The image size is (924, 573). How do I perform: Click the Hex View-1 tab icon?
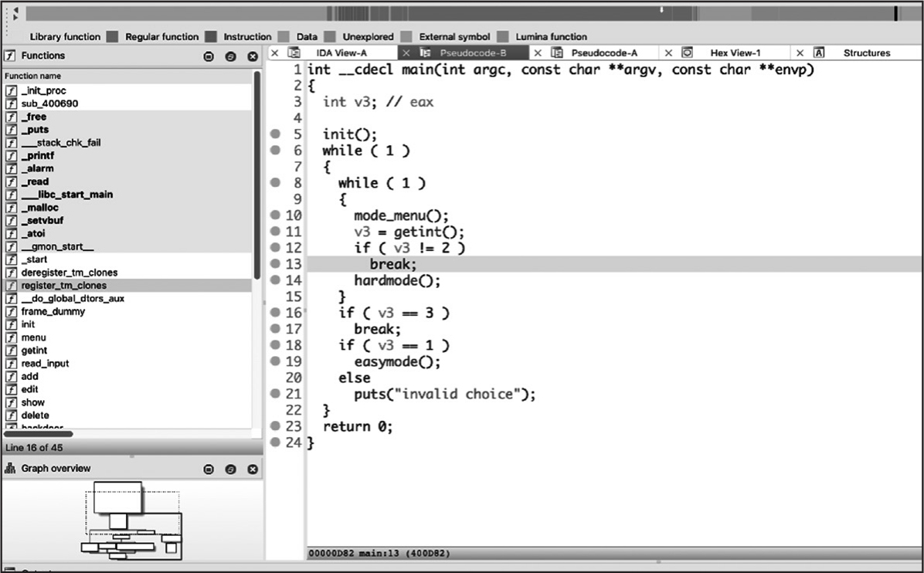click(688, 53)
